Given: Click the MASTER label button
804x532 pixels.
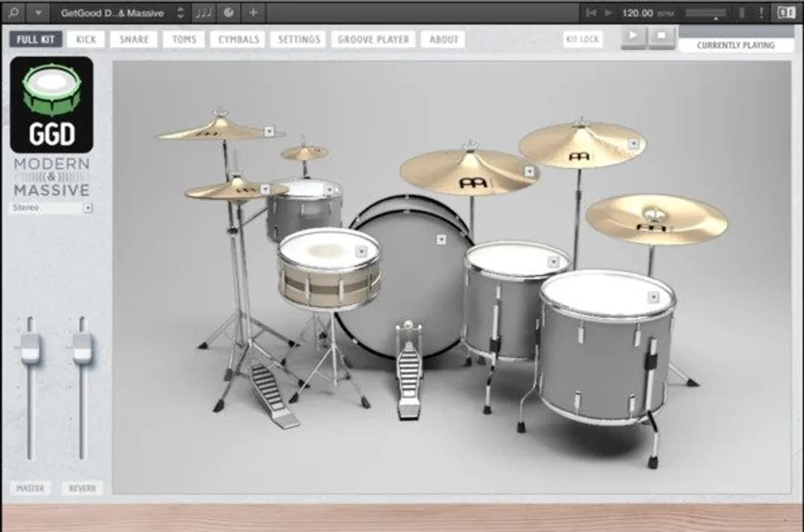Looking at the screenshot, I should 31,488.
